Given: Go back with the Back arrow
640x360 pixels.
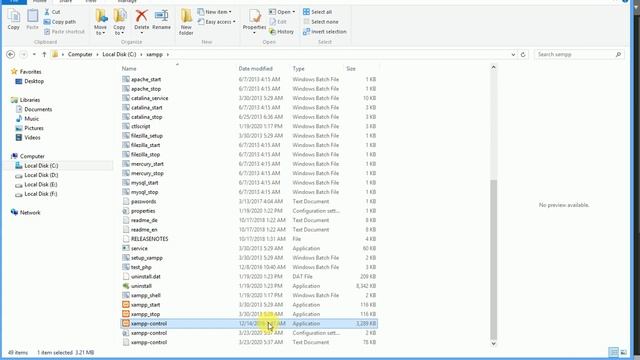Looking at the screenshot, I should point(11,54).
